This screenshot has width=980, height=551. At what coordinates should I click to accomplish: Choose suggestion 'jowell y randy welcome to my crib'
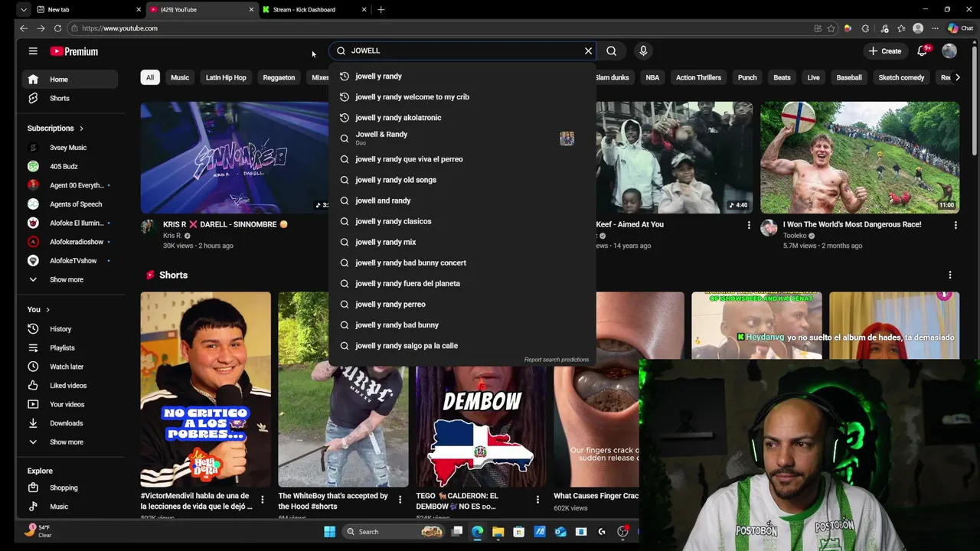tap(462, 97)
